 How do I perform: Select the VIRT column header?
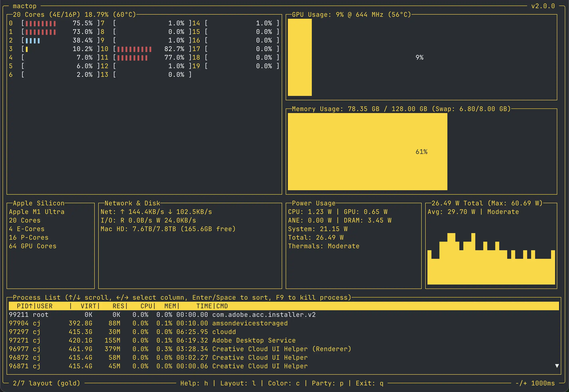pos(88,306)
